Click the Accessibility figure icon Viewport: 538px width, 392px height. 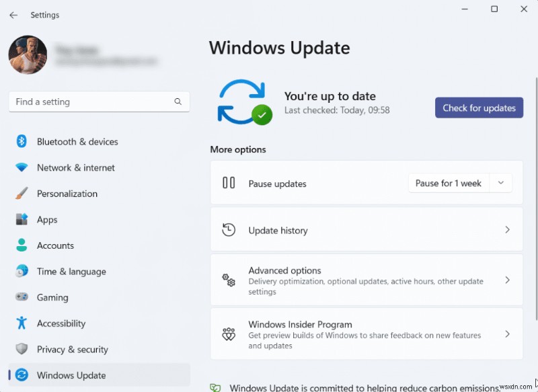[22, 323]
